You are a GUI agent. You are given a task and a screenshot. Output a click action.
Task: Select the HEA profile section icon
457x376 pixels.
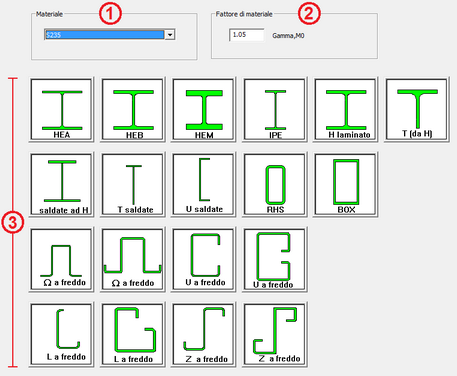point(61,110)
